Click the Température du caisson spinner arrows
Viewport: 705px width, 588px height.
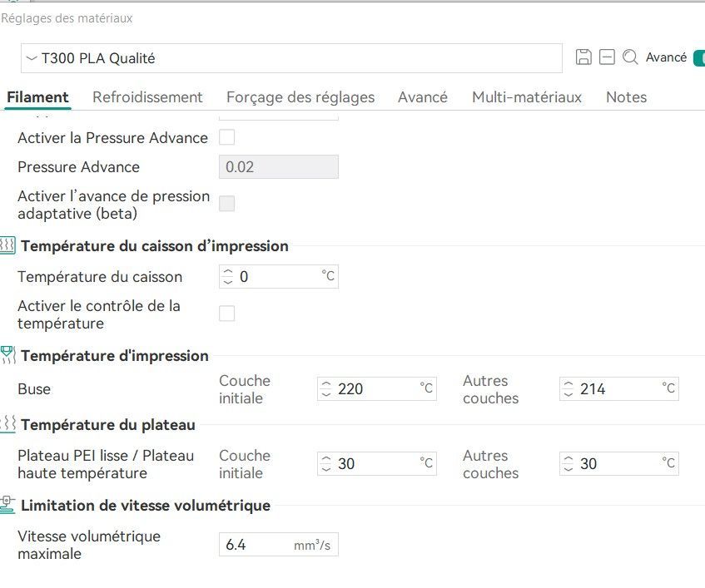click(x=227, y=277)
